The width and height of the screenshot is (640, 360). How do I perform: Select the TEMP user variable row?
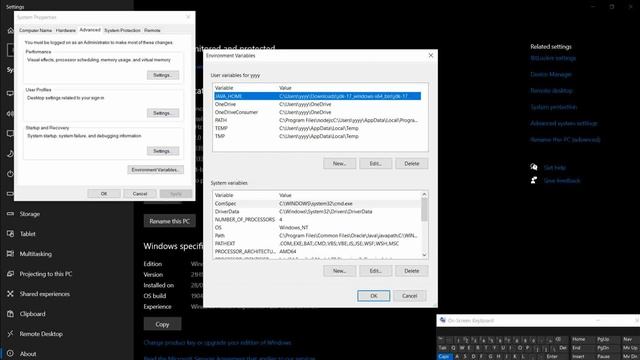318,128
